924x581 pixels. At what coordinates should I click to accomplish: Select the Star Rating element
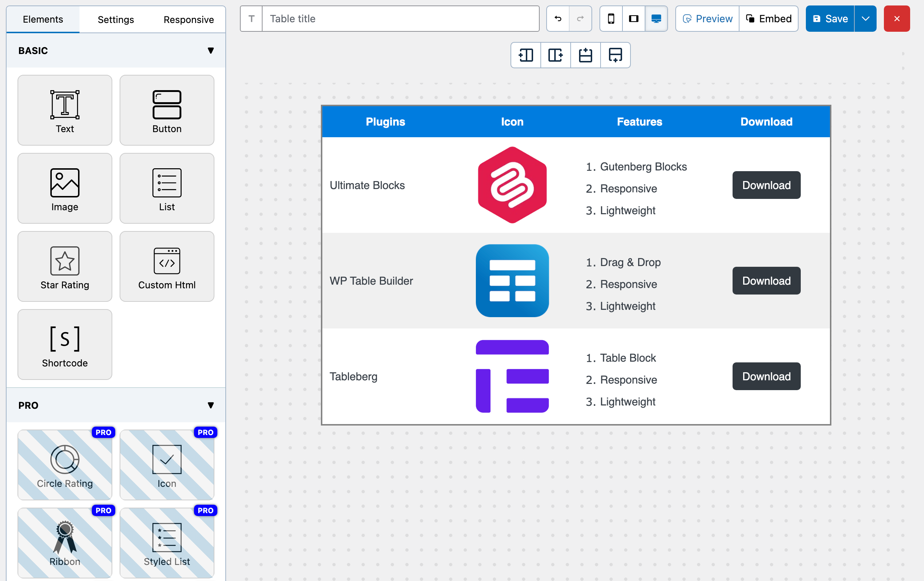[x=65, y=266]
